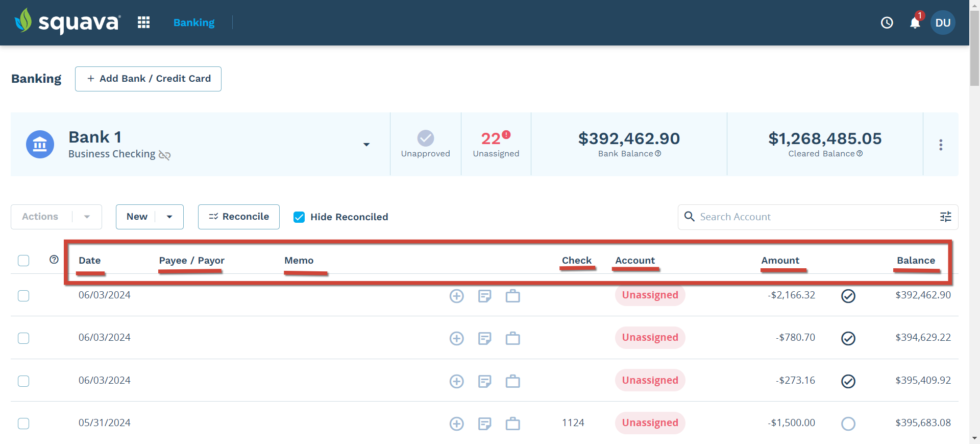Sort by the Date column header

pos(90,260)
